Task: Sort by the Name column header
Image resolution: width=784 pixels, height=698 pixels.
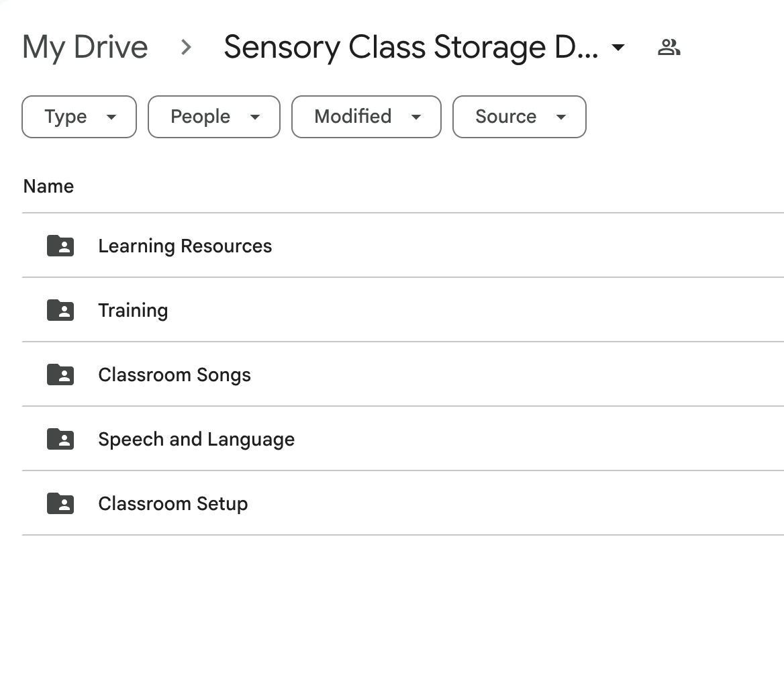Action: click(48, 187)
